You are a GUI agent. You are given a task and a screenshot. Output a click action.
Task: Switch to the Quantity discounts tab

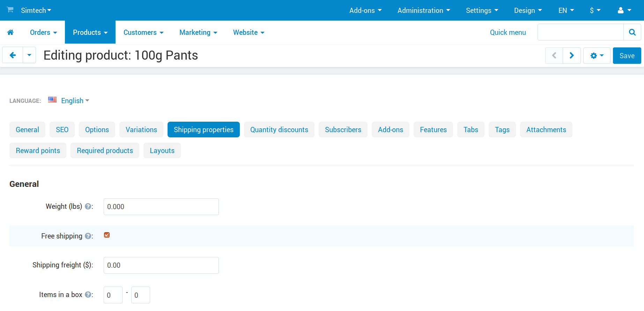click(x=279, y=130)
